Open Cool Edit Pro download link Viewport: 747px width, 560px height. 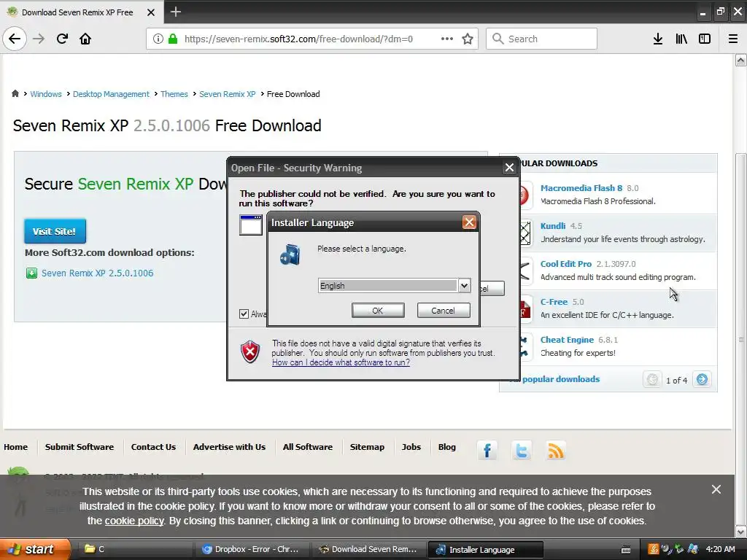pyautogui.click(x=566, y=264)
